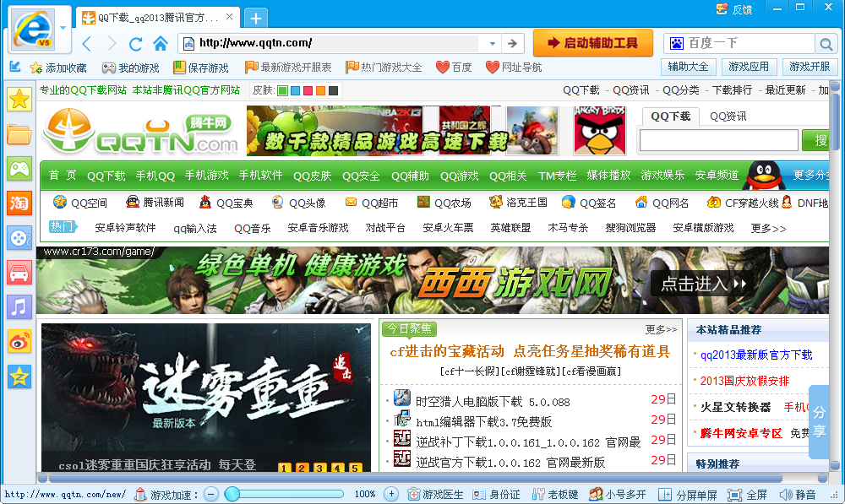Open 辅助大全 button
The height and width of the screenshot is (504, 845).
[688, 67]
